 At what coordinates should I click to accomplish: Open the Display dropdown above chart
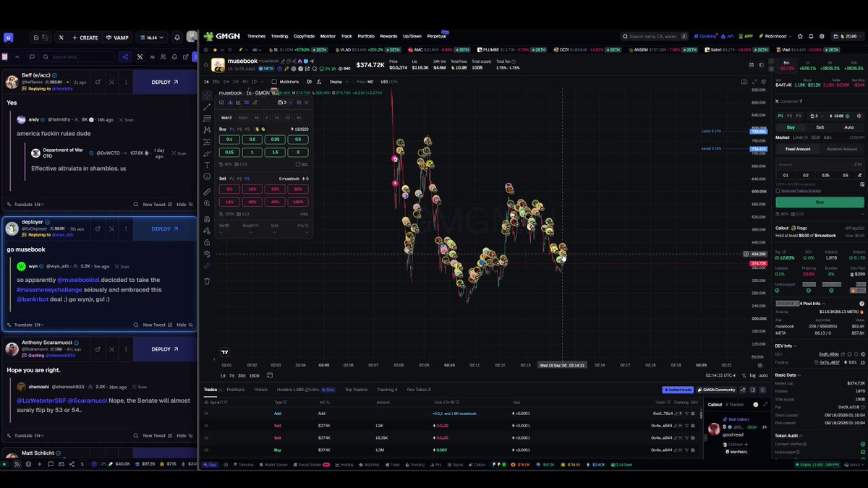click(338, 82)
